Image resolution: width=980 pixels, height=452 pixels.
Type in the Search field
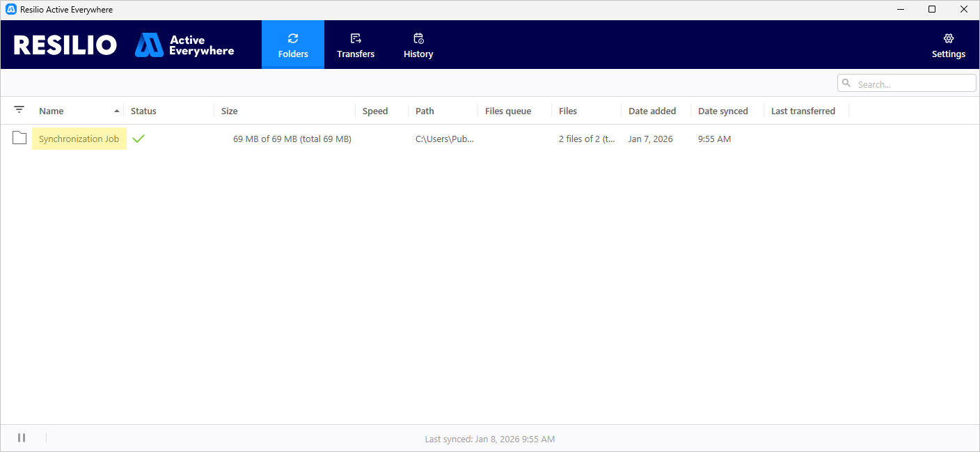913,84
